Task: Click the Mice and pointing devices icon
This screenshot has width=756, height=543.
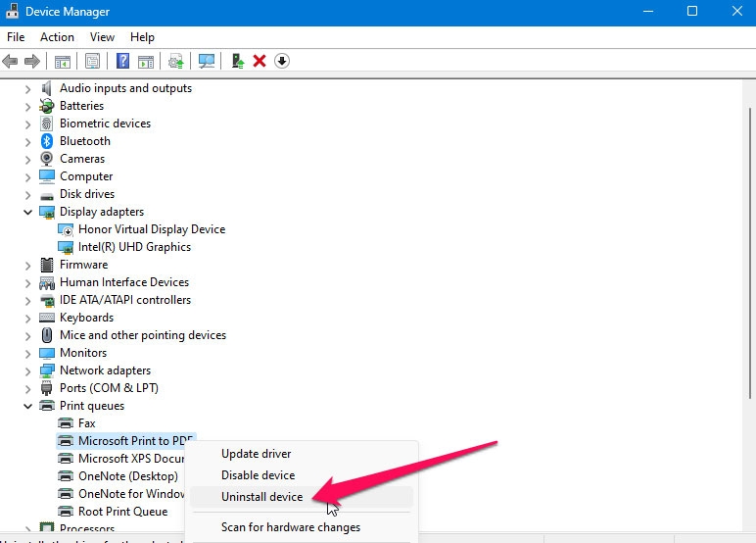Action: [x=47, y=335]
